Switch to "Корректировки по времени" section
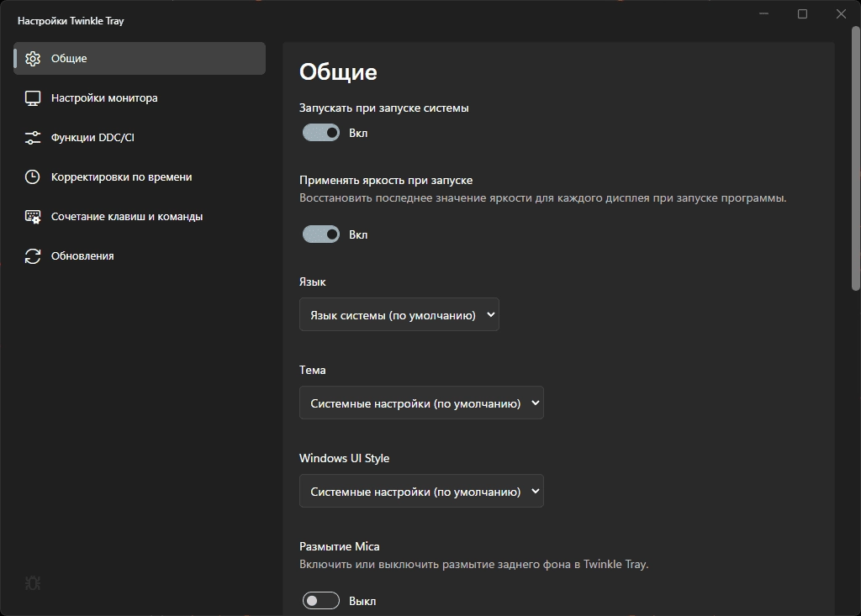The height and width of the screenshot is (616, 861). click(140, 176)
